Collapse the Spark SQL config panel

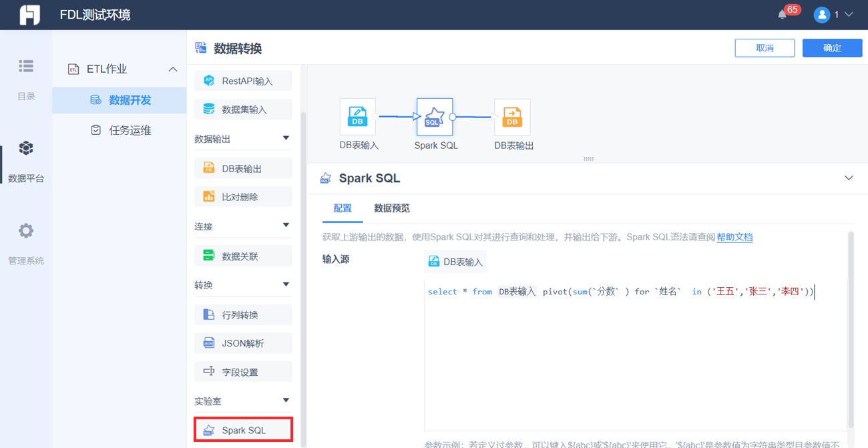[849, 178]
